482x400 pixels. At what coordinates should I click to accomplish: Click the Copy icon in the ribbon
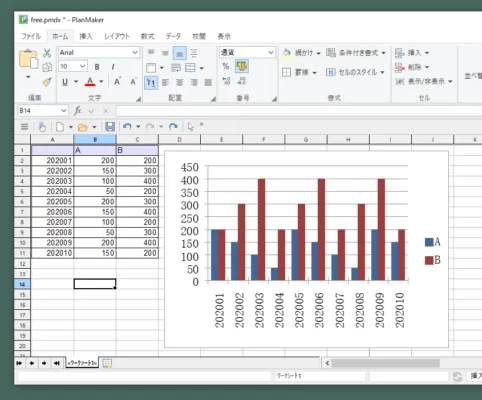click(x=47, y=67)
